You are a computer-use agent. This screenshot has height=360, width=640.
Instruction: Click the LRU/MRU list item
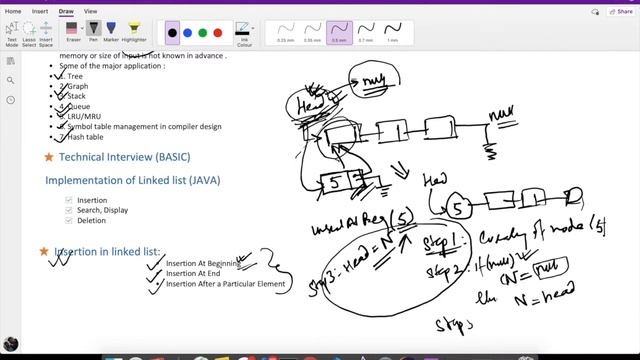[x=84, y=116]
